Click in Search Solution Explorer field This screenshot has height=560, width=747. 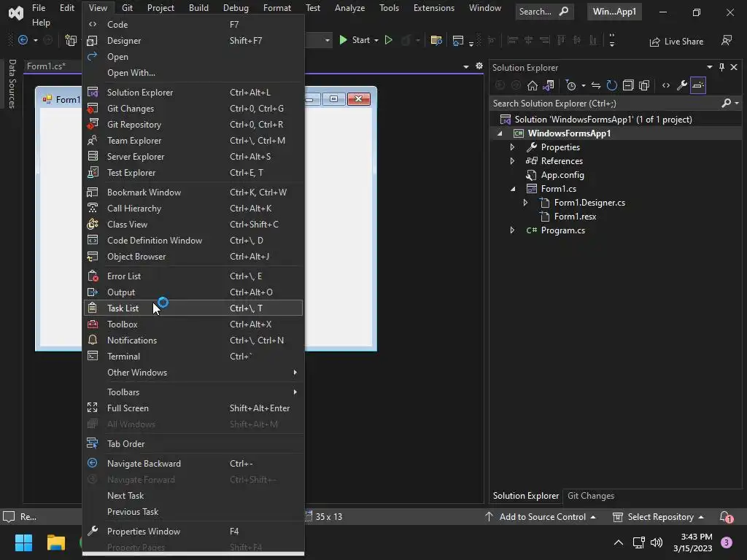605,104
